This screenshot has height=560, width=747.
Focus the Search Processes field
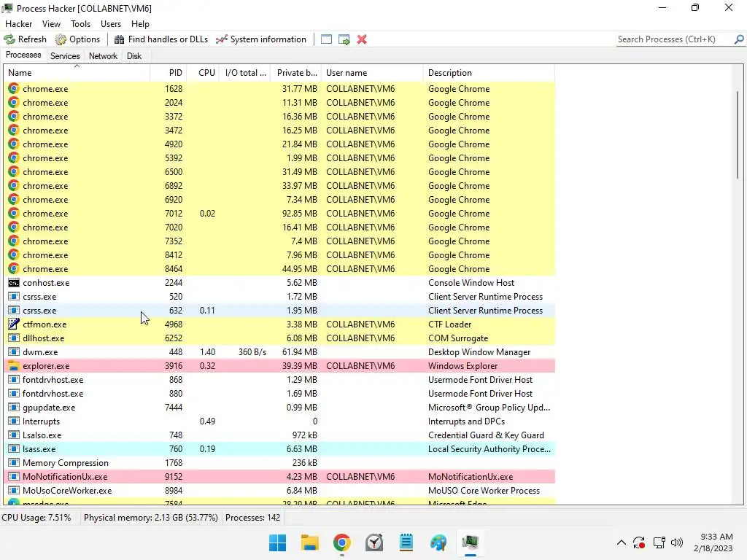click(674, 39)
